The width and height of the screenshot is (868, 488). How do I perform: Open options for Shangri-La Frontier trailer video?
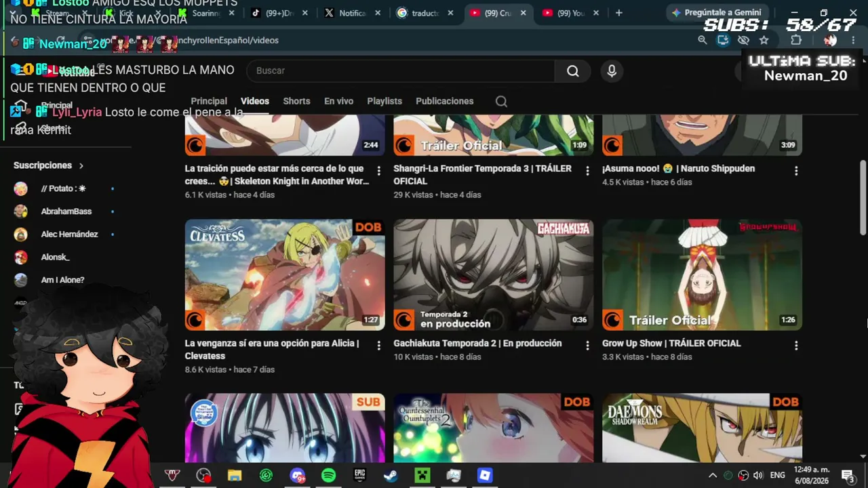coord(587,171)
